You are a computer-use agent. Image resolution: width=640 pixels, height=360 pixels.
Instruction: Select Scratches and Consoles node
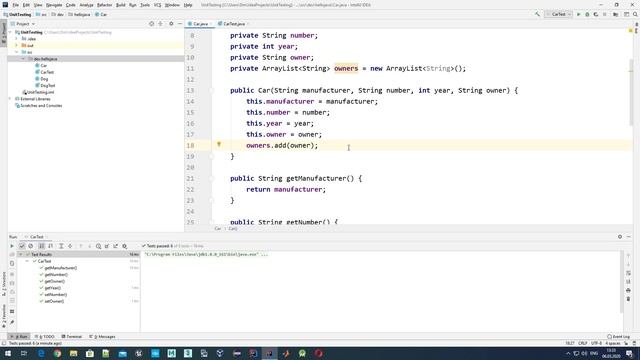39,105
